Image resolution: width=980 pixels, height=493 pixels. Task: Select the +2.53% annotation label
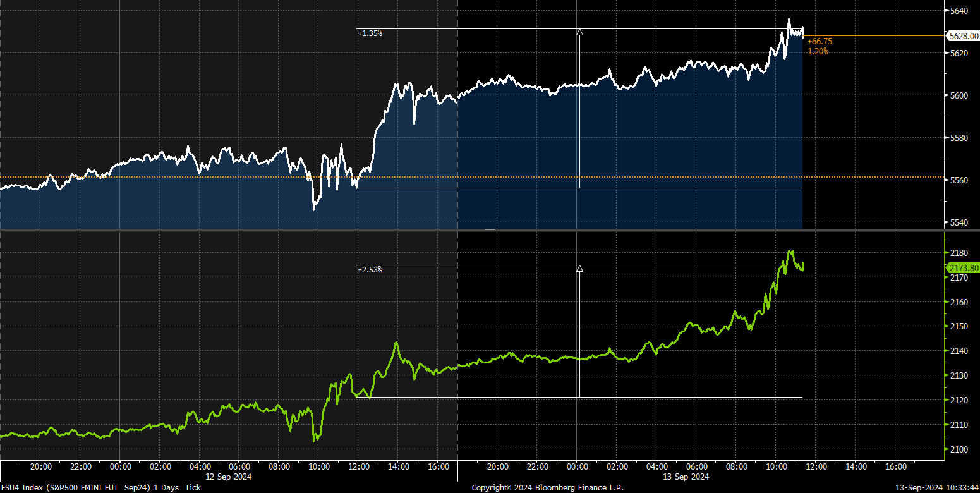370,270
